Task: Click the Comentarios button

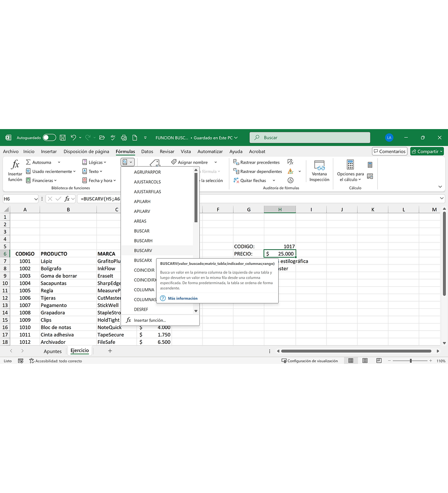Action: click(389, 151)
